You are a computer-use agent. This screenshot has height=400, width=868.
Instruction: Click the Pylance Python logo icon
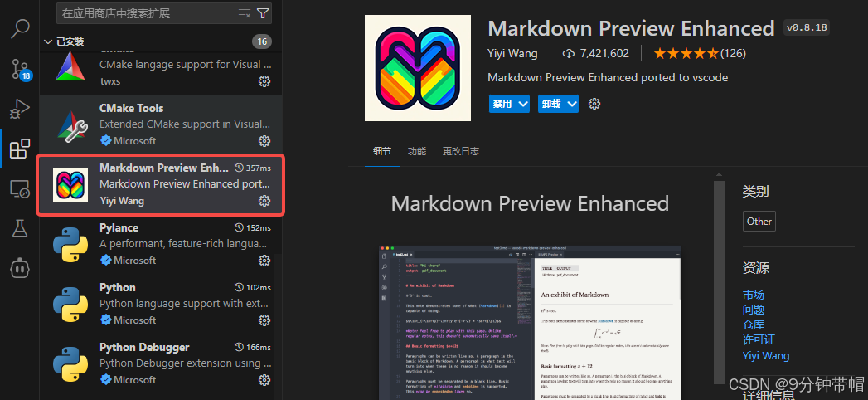point(70,245)
